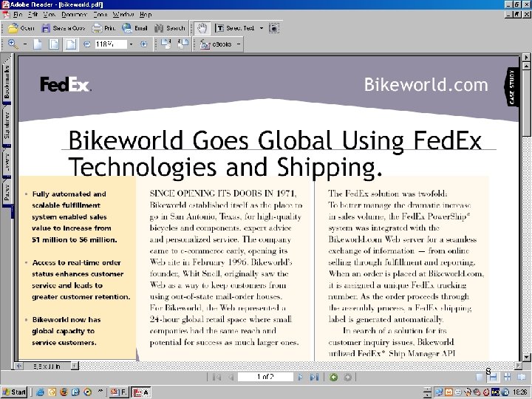Open the File menu
Viewport: 532px width, 399px height.
pos(18,15)
